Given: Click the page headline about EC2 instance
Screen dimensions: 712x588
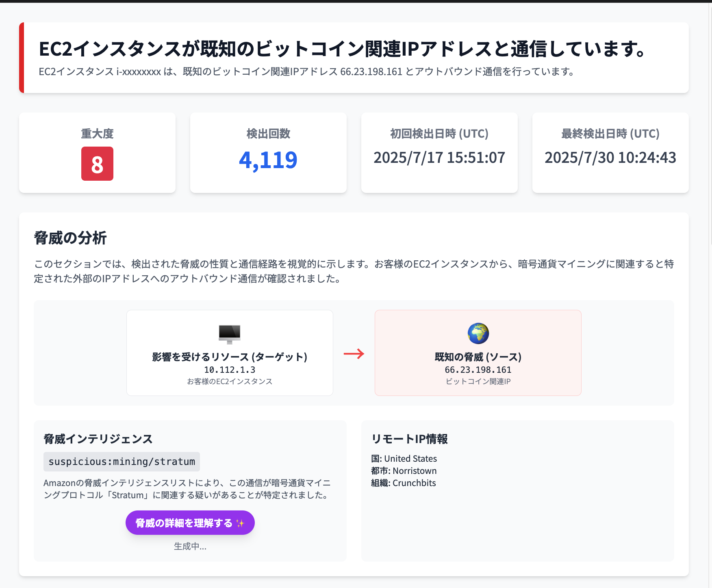Looking at the screenshot, I should point(342,49).
